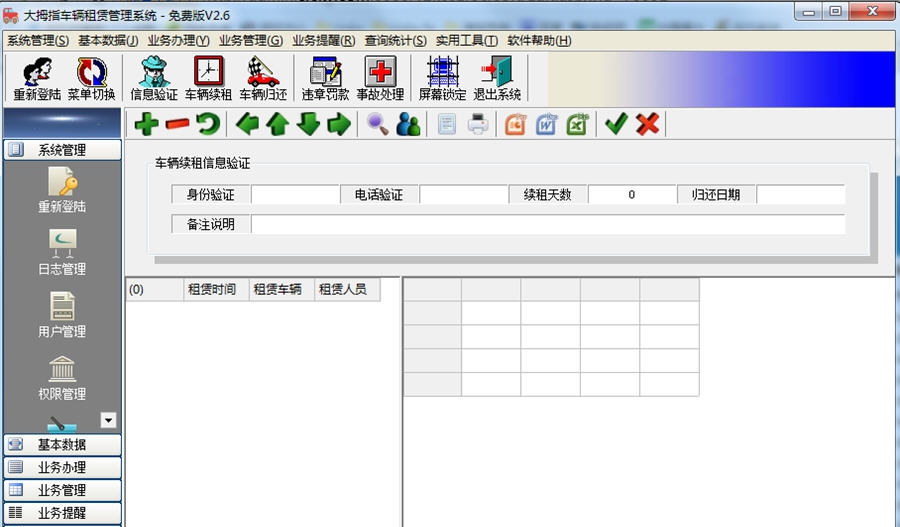
Task: Open 违章罚款 from the toolbar
Action: click(325, 79)
